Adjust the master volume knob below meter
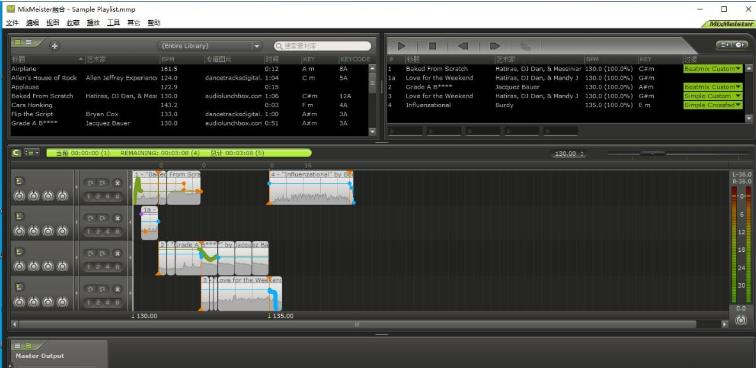Image resolution: width=756 pixels, height=368 pixels. coord(741,320)
